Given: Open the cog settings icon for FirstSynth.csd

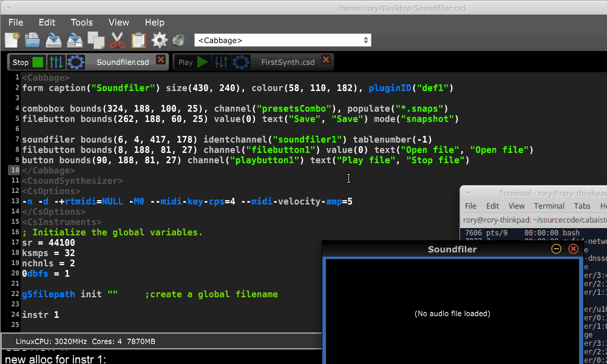Looking at the screenshot, I should (241, 62).
